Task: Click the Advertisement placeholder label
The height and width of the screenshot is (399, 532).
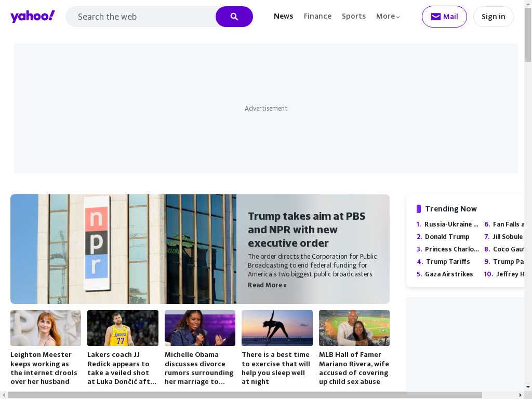Action: (x=266, y=108)
